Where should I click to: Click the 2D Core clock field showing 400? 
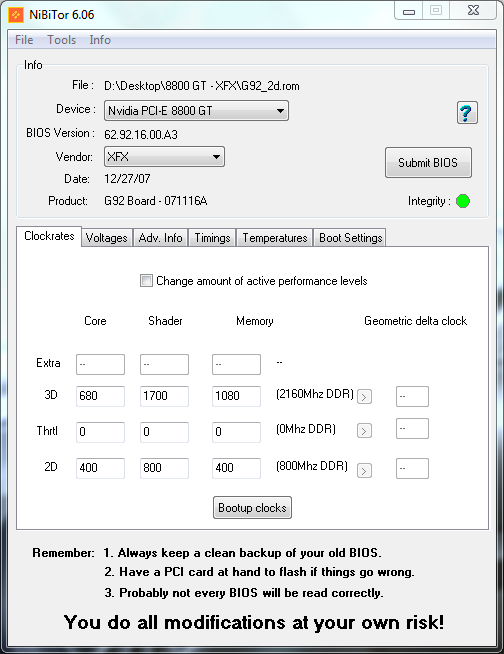click(x=100, y=468)
